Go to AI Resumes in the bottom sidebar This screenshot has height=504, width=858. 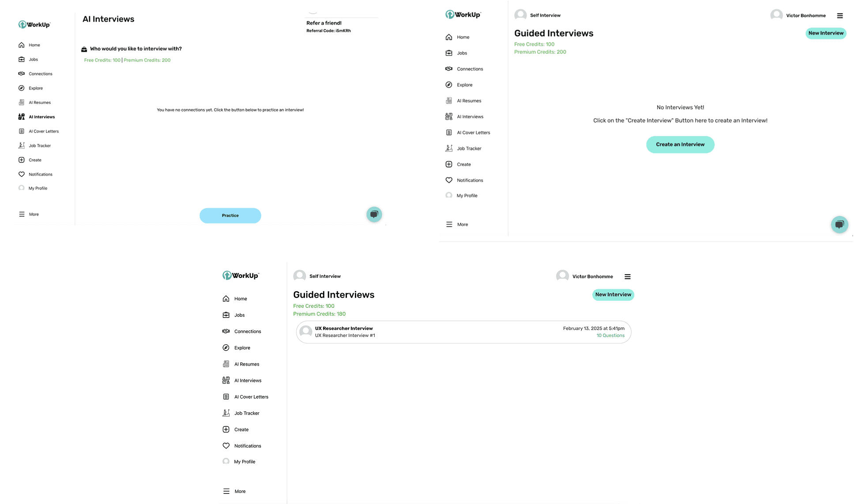(x=246, y=364)
